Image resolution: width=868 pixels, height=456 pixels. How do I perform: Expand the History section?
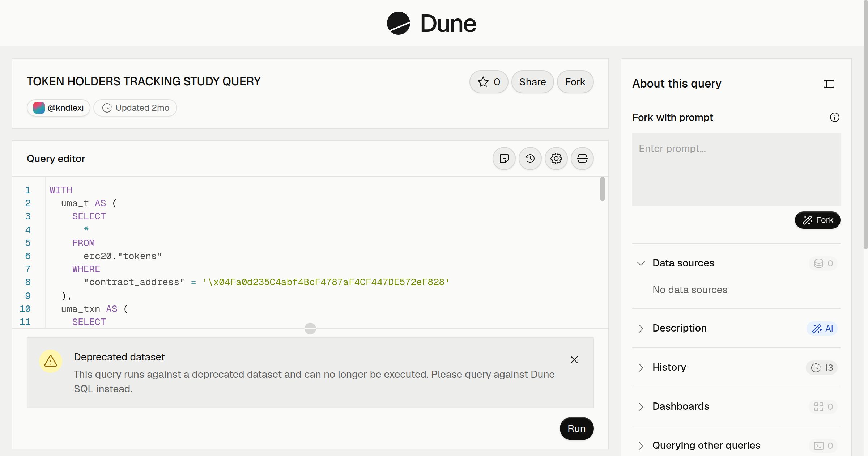pyautogui.click(x=641, y=367)
